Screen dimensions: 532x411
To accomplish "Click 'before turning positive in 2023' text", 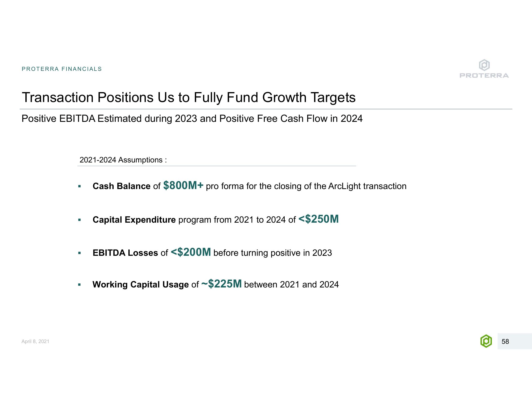I will coord(273,253).
